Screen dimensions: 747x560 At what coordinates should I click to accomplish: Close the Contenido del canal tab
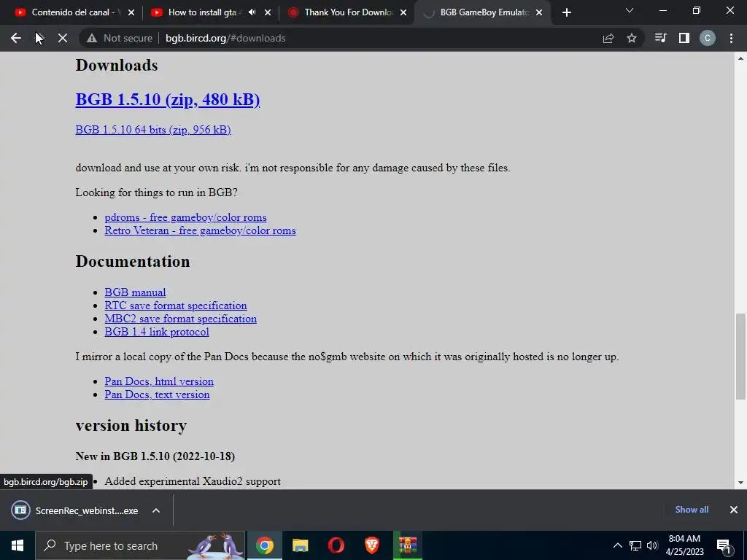click(x=131, y=12)
